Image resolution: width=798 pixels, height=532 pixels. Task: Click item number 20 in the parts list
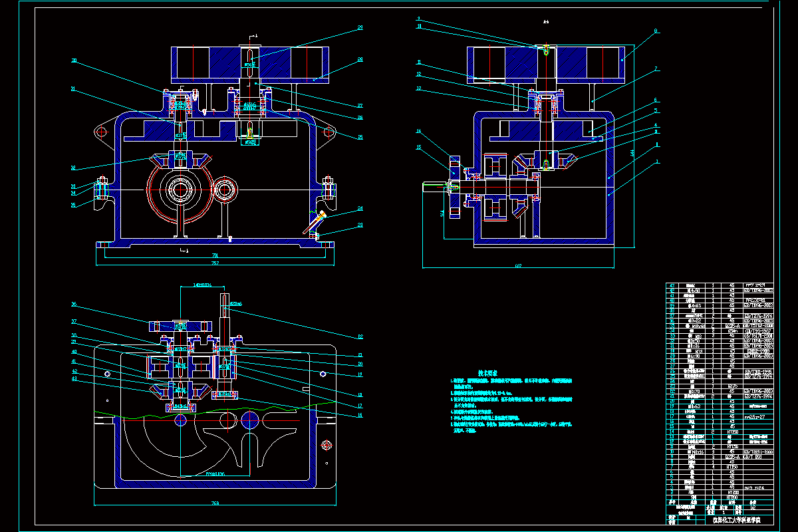672,401
